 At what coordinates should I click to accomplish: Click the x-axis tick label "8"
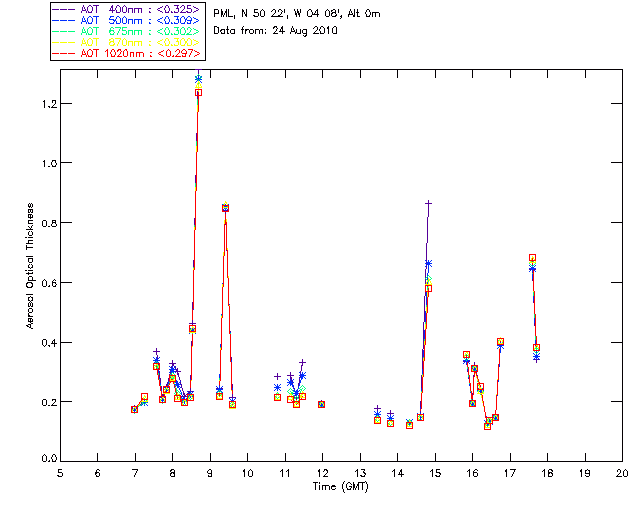point(173,473)
